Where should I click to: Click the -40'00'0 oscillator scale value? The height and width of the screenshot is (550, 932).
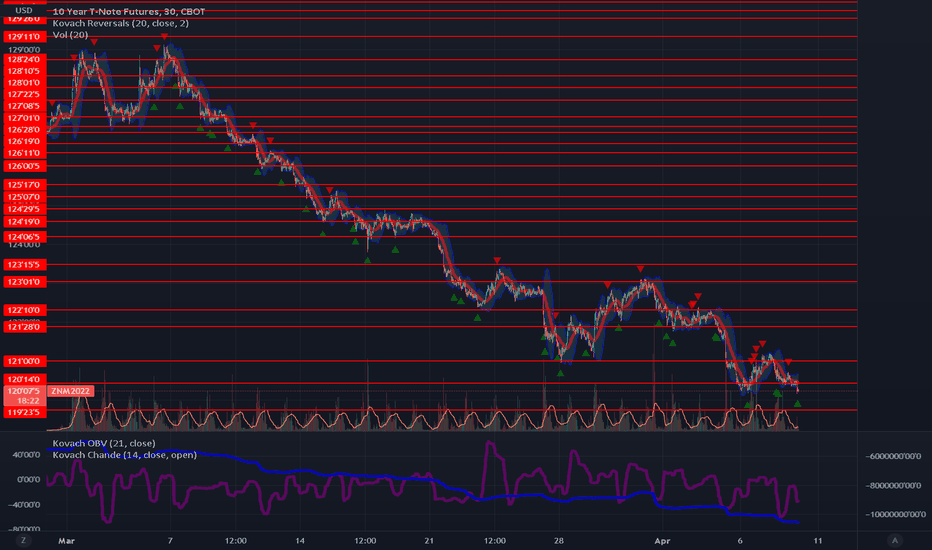(x=24, y=504)
